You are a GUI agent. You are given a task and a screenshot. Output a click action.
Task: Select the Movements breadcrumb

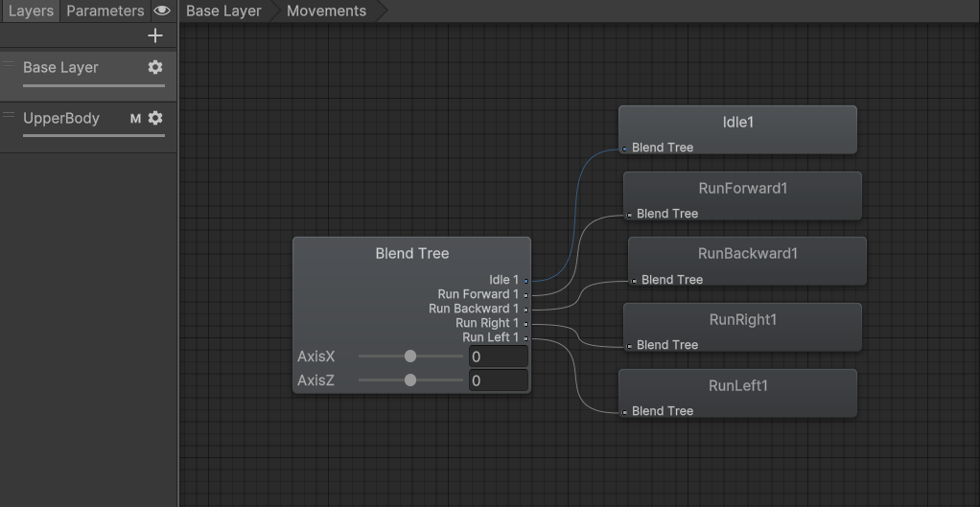tap(326, 11)
